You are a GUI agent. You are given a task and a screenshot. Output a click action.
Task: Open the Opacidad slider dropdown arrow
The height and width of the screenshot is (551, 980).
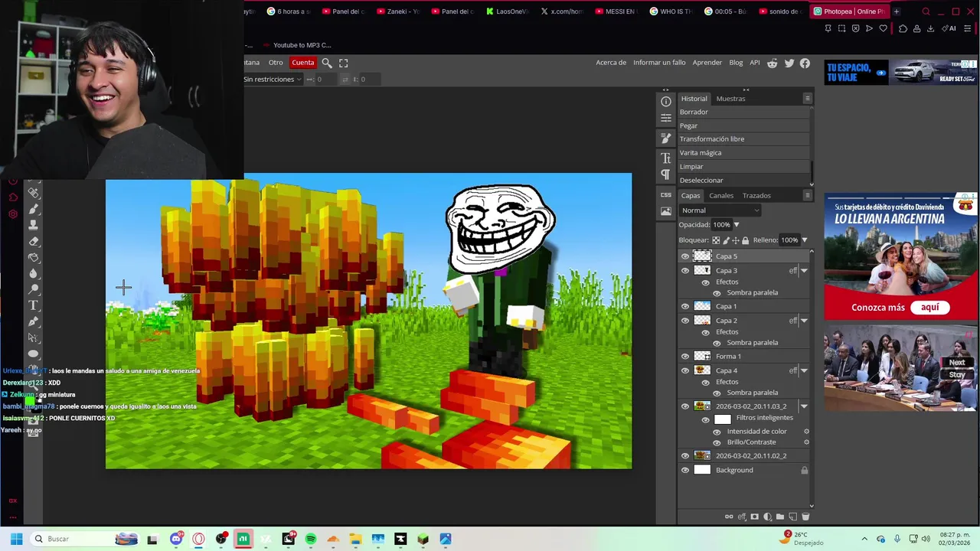pos(737,225)
